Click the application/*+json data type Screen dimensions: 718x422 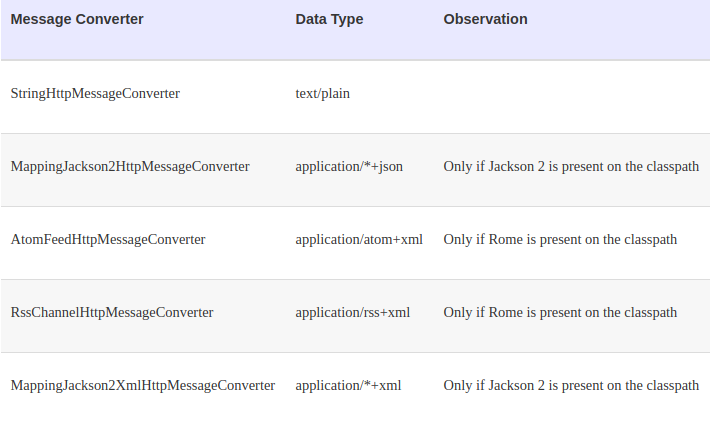pyautogui.click(x=349, y=166)
